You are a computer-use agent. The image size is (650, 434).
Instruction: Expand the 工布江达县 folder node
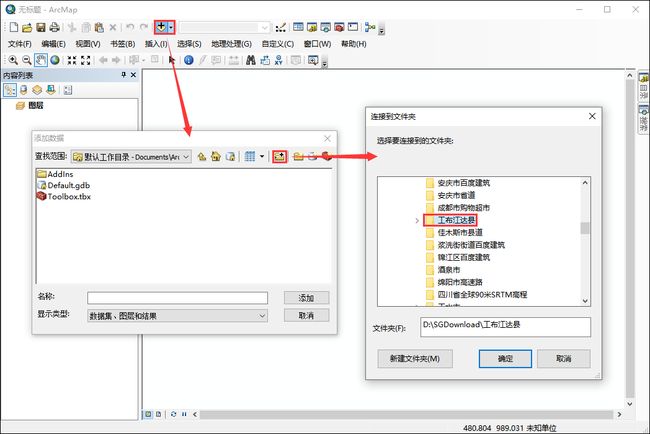pos(417,220)
